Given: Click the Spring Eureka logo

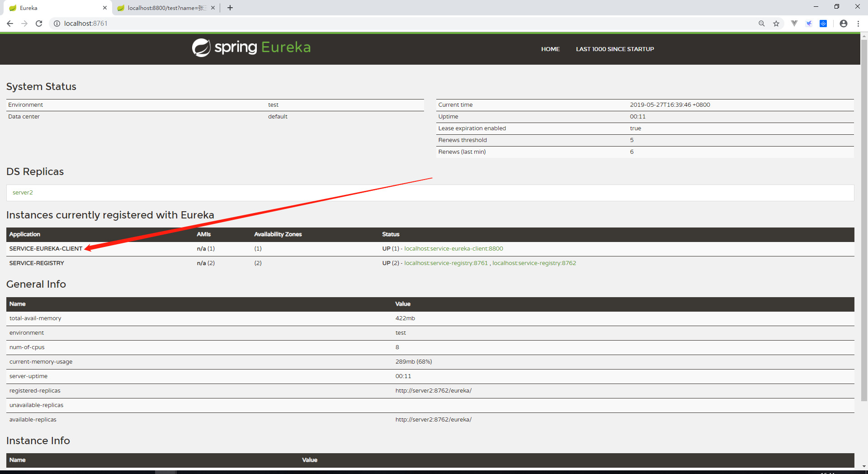Looking at the screenshot, I should click(x=251, y=47).
